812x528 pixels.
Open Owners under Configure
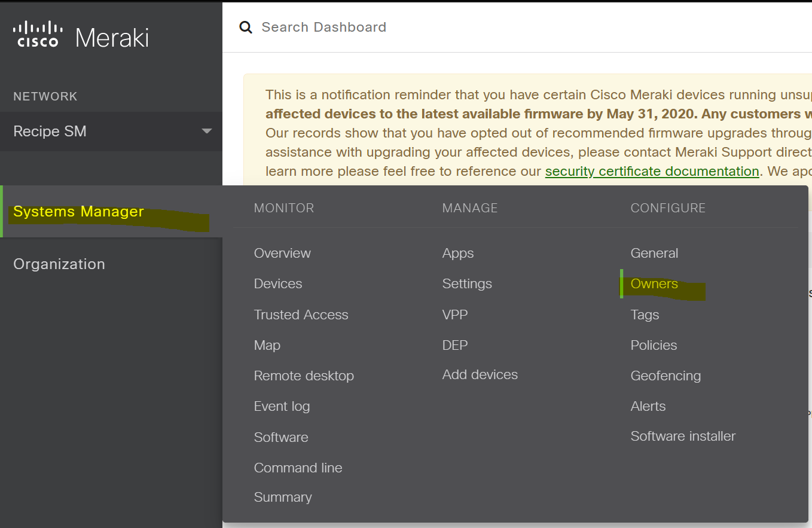[654, 283]
